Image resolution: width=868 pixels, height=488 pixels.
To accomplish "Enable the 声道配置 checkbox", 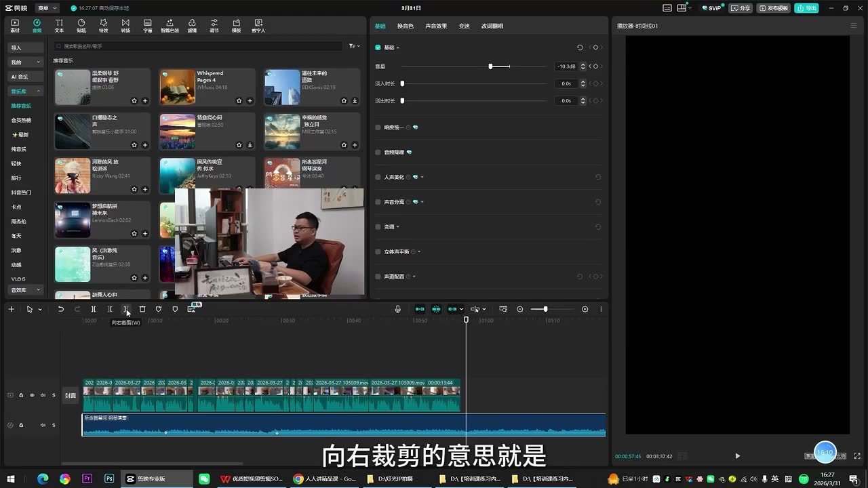I will pyautogui.click(x=378, y=277).
